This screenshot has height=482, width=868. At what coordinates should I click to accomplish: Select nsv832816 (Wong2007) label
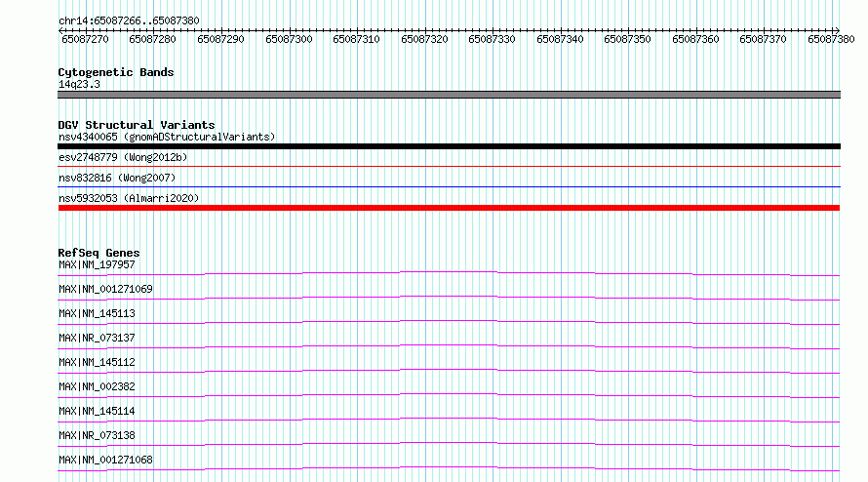click(x=117, y=178)
